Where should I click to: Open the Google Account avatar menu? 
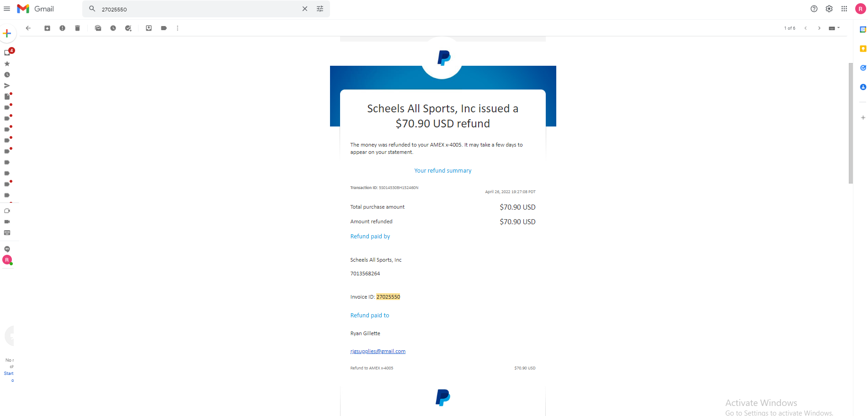pos(860,9)
